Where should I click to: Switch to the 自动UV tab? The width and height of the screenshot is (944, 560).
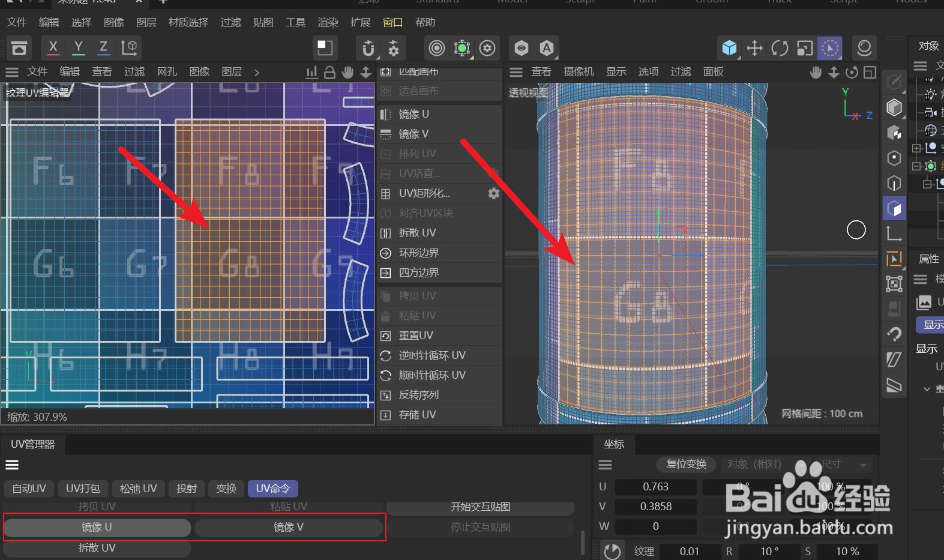pos(29,489)
